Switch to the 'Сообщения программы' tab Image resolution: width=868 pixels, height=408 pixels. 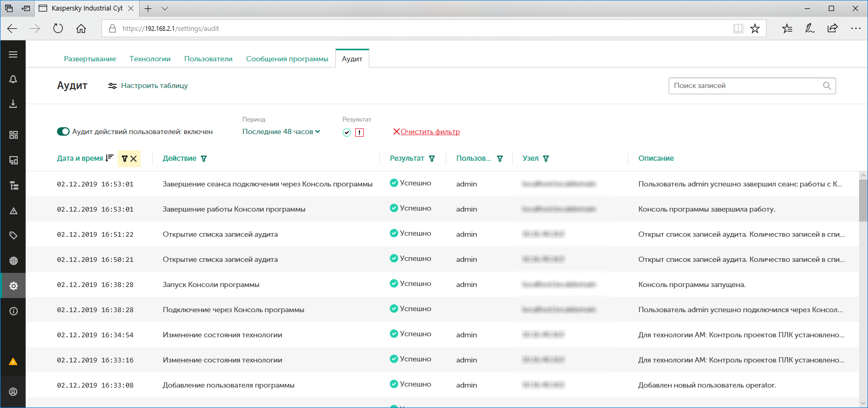(x=287, y=59)
